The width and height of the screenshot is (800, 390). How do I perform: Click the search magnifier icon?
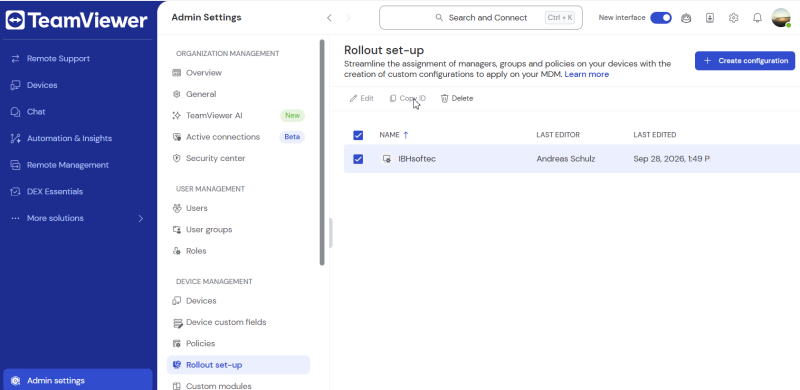tap(439, 18)
